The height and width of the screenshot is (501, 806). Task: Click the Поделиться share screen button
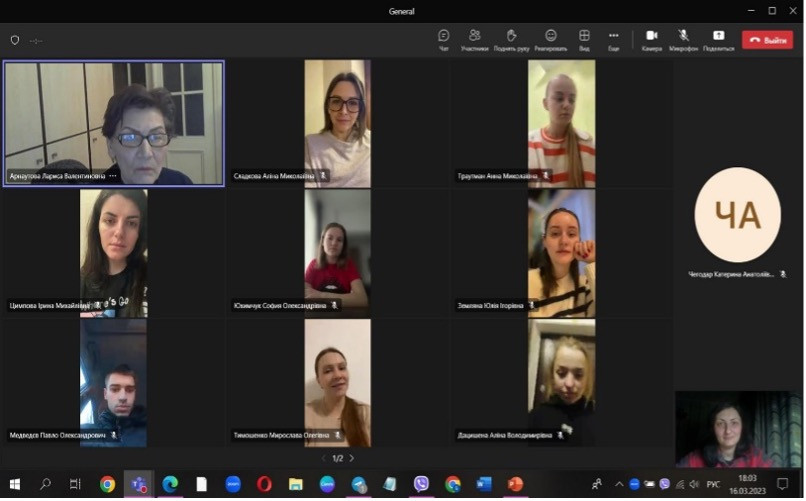[719, 40]
